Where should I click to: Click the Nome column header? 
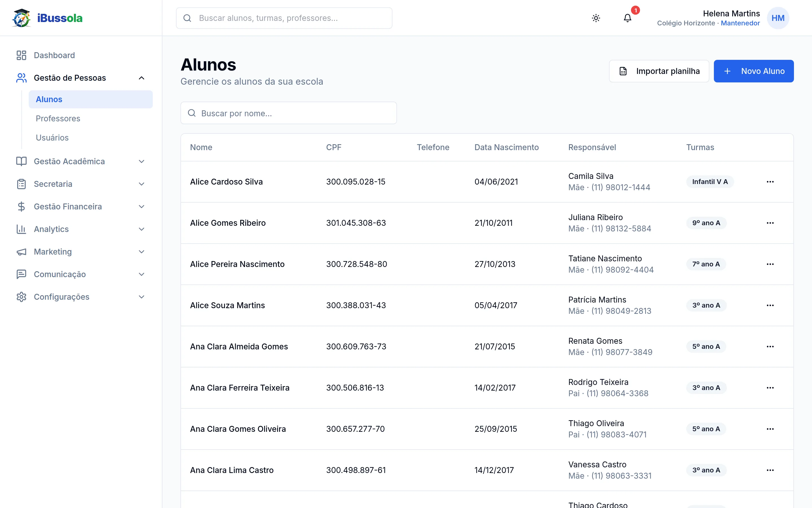click(201, 148)
